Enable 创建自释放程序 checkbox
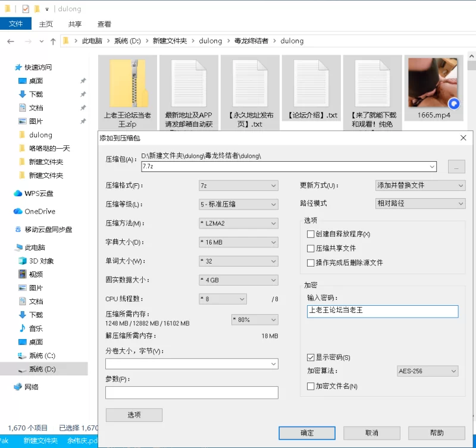The height and width of the screenshot is (448, 476). tap(310, 234)
